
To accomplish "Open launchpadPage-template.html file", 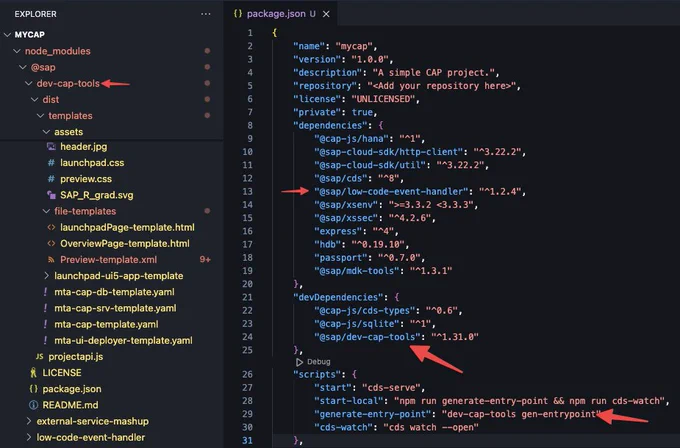I will [x=127, y=227].
